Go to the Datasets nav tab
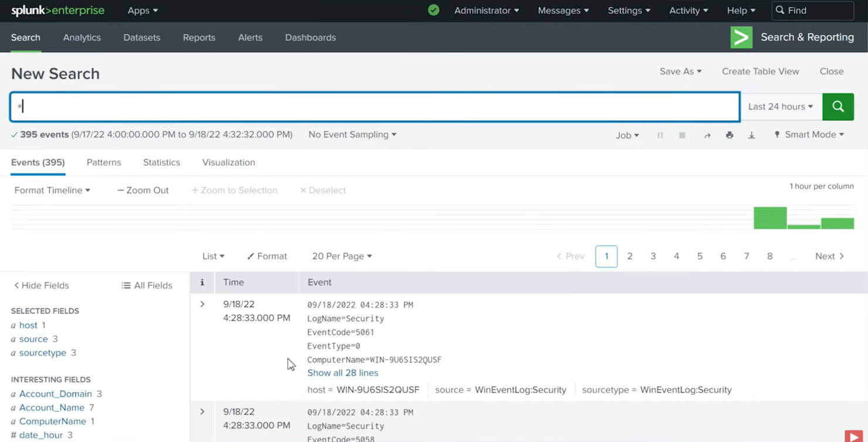 pyautogui.click(x=142, y=38)
